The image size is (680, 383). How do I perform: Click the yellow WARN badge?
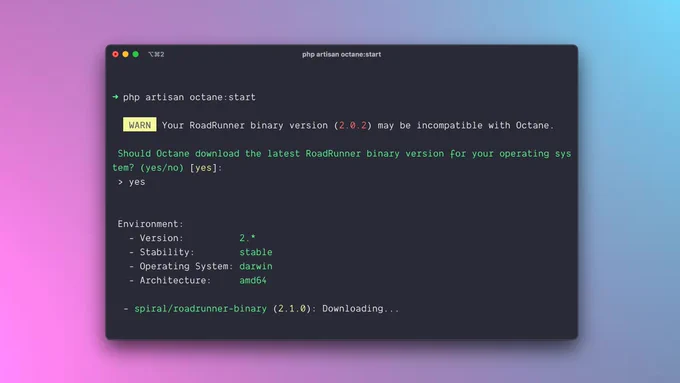140,125
